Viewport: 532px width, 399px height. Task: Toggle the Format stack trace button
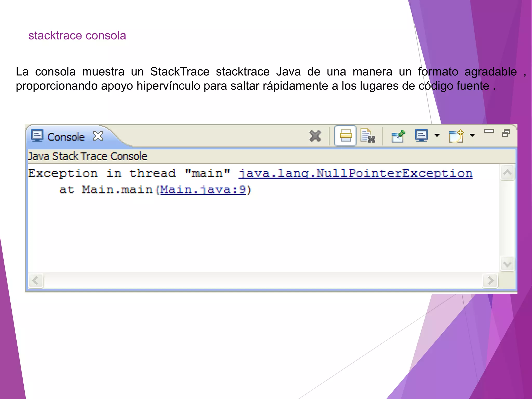[345, 136]
